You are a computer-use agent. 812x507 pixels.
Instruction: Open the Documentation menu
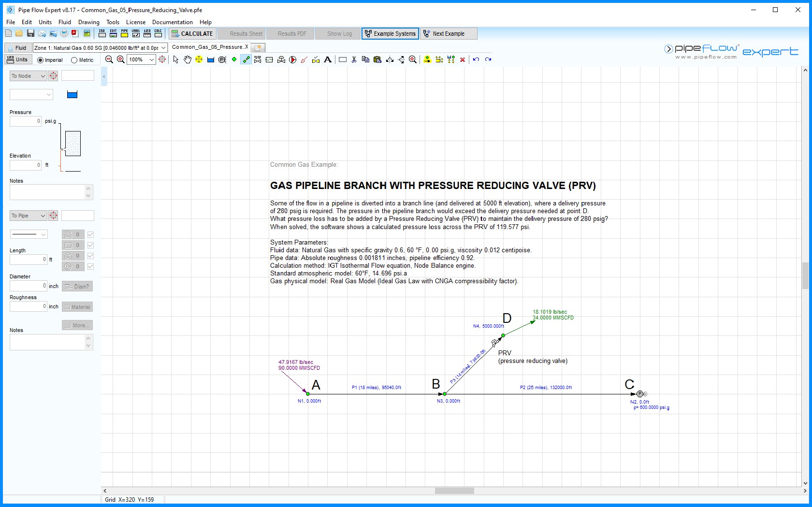coord(173,22)
